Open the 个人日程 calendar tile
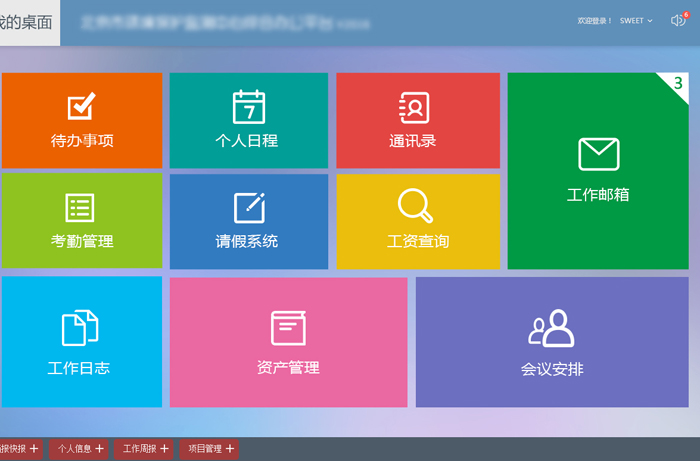 (x=248, y=120)
